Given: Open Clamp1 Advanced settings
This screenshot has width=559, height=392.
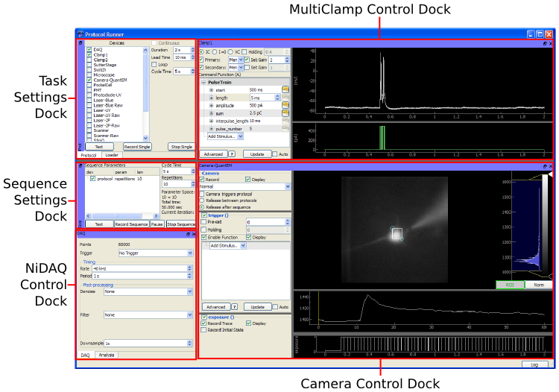Looking at the screenshot, I should pos(213,154).
